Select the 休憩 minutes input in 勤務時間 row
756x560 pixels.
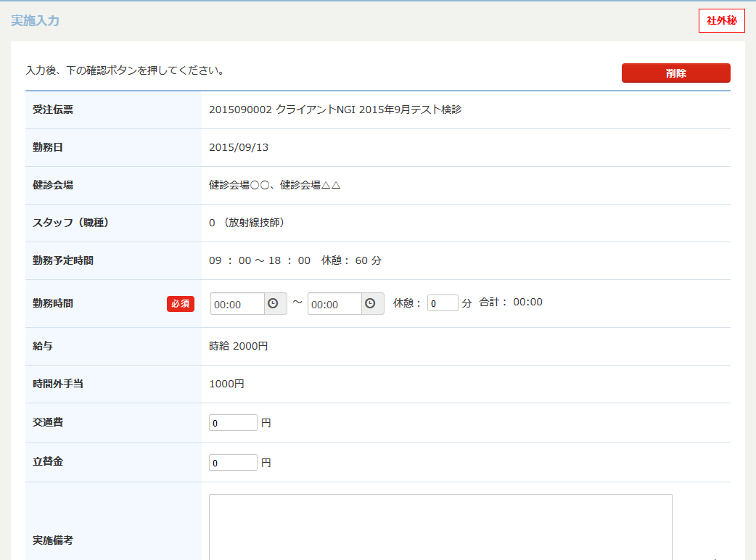tap(443, 303)
